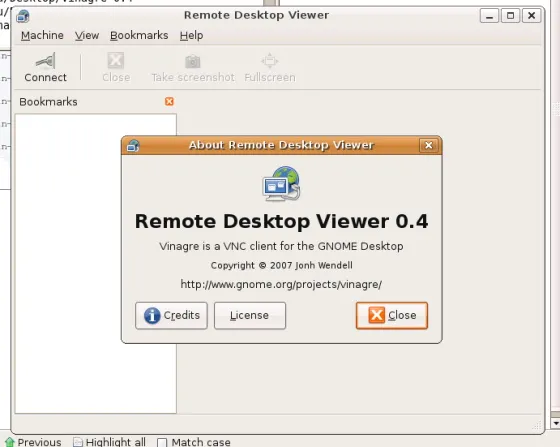Click the empty Bookmarks list area
The image size is (560, 447).
click(96, 264)
